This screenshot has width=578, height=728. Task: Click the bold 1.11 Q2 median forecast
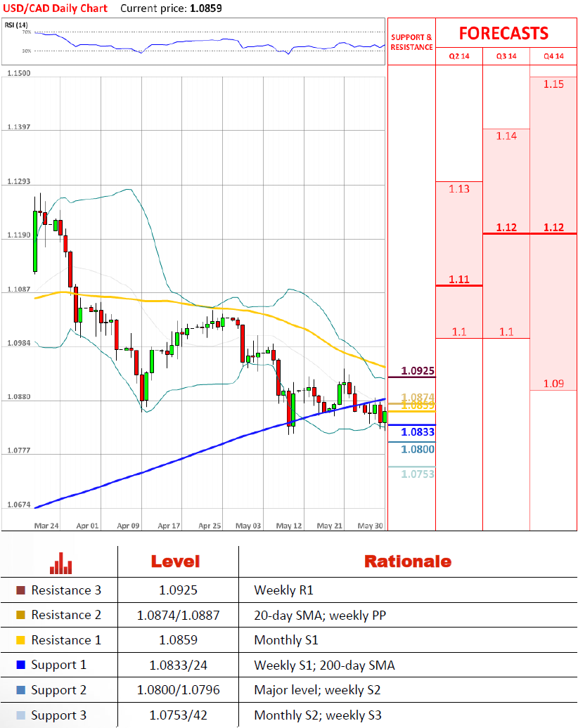pyautogui.click(x=459, y=280)
